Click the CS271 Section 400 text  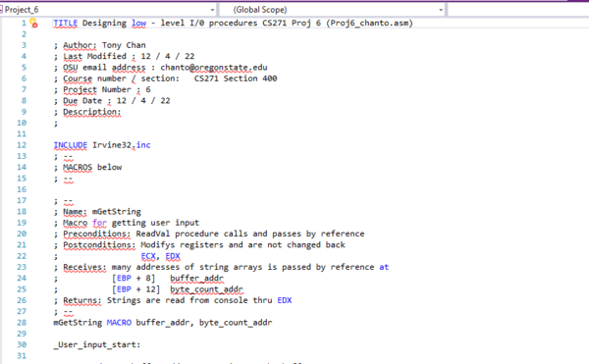tap(236, 78)
